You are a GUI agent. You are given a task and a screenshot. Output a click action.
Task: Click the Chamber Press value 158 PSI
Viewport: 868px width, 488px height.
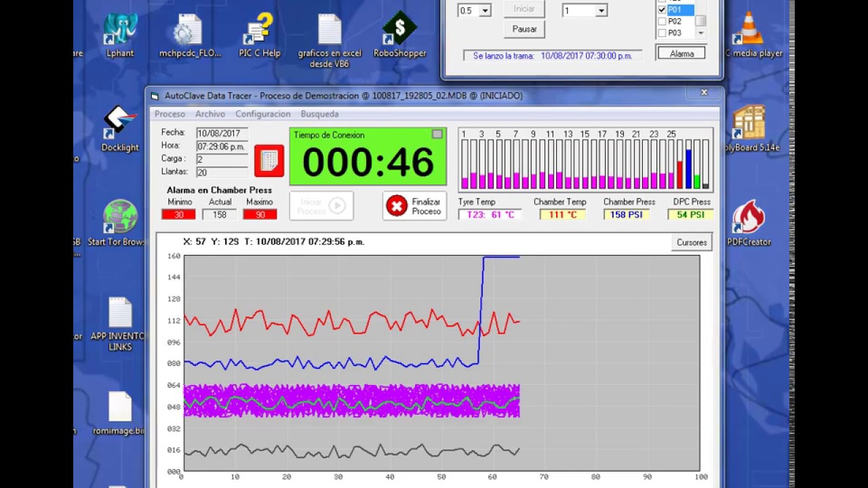click(627, 215)
